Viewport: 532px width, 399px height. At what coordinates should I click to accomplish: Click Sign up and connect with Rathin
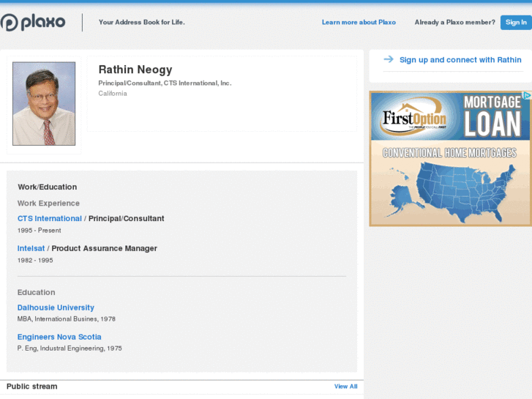460,60
